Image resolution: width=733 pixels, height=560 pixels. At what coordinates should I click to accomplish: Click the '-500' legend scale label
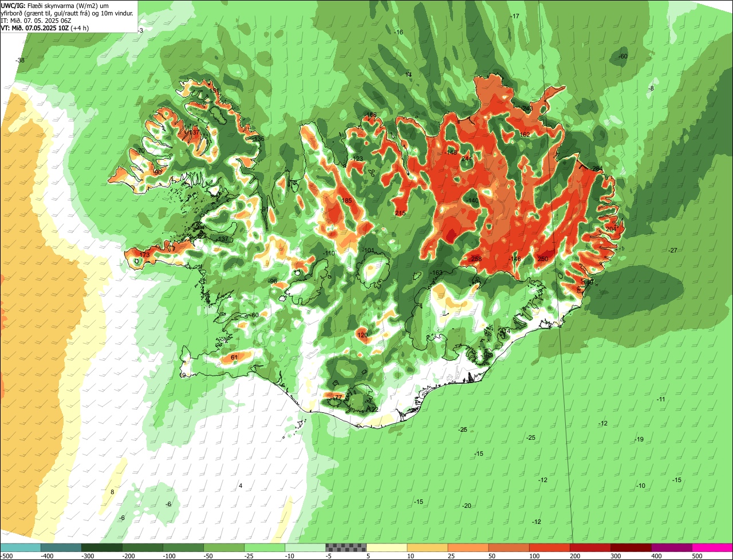point(6,555)
